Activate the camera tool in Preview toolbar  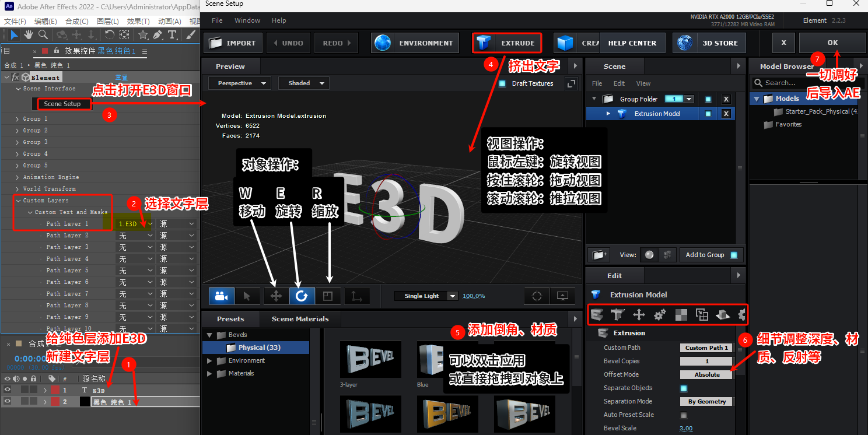click(x=222, y=296)
